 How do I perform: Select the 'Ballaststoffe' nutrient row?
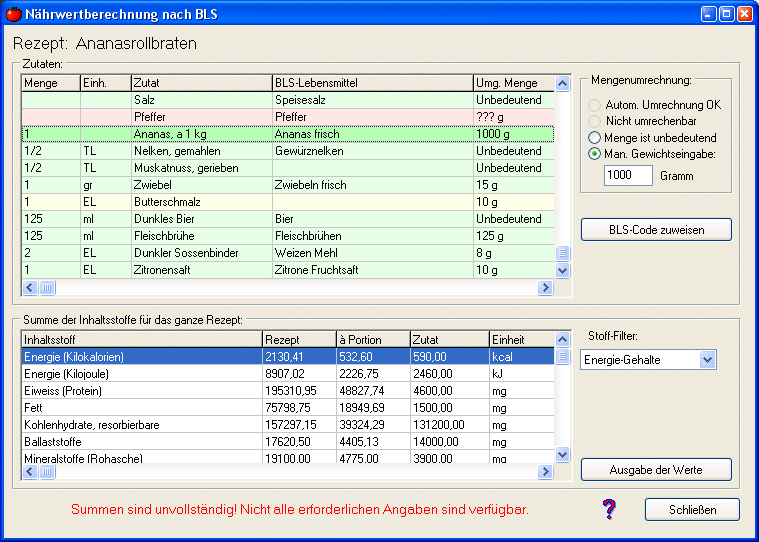(x=288, y=442)
